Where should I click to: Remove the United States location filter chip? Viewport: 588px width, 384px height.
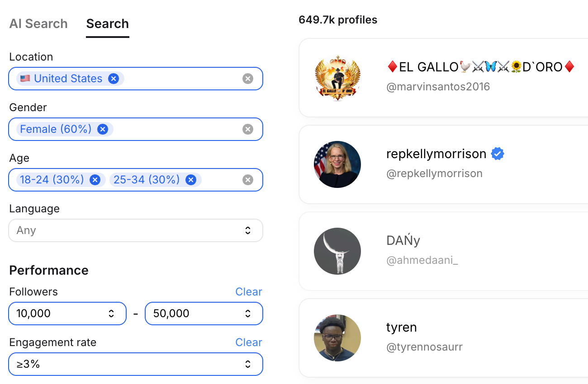114,79
